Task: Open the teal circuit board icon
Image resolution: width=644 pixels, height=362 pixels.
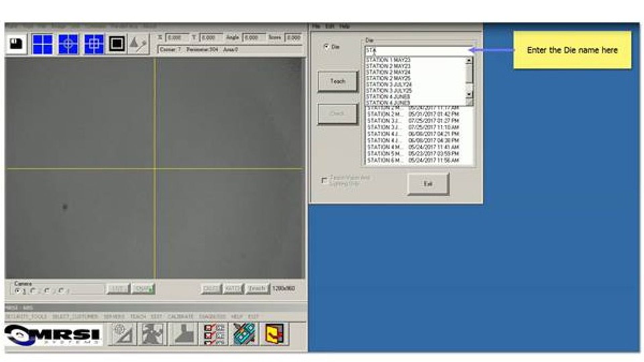Action: coord(244,334)
